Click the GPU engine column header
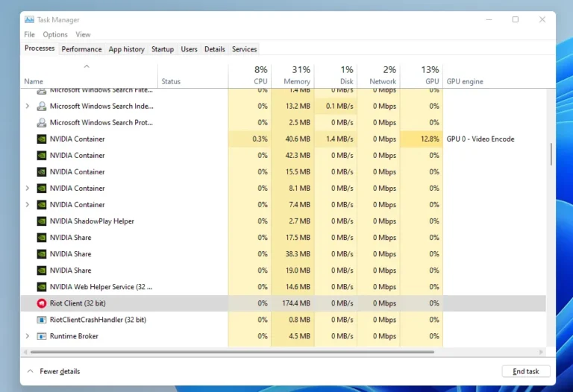The width and height of the screenshot is (573, 392). coord(465,81)
